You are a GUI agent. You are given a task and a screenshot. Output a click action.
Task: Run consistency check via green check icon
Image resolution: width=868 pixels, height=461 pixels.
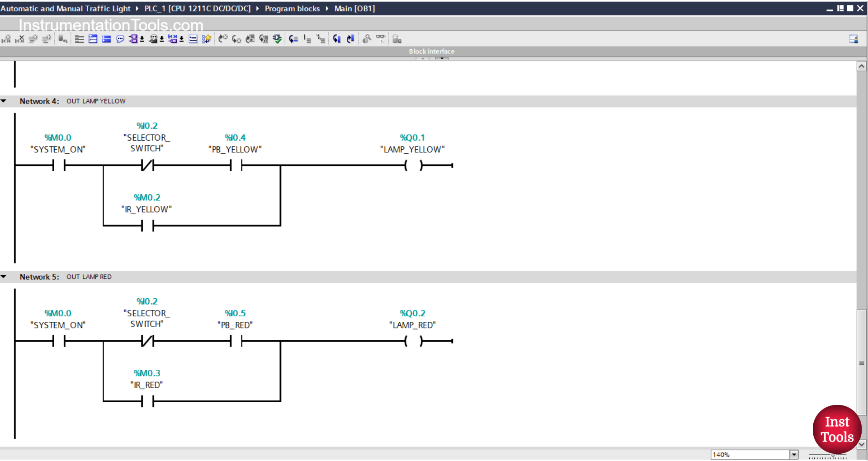[x=277, y=39]
